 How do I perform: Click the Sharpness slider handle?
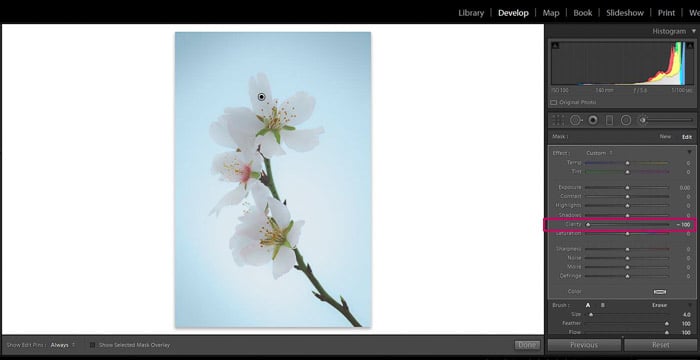(x=627, y=249)
